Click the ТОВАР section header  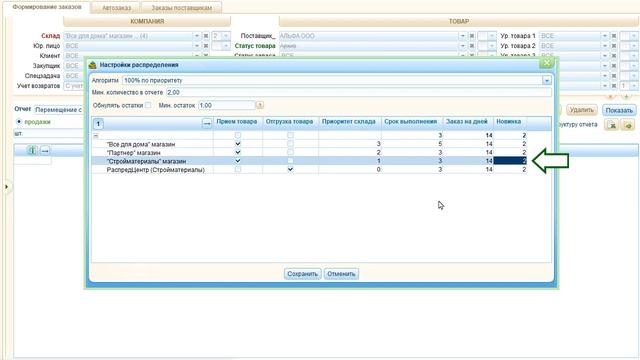point(459,21)
